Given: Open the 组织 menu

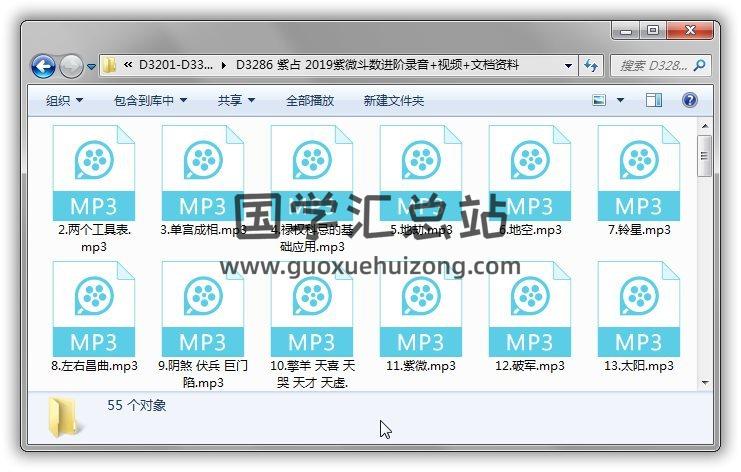Looking at the screenshot, I should click(64, 100).
